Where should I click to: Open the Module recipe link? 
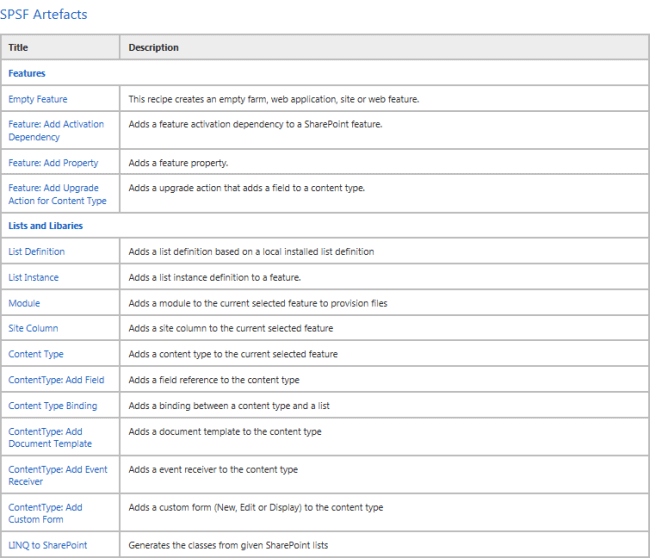pos(24,303)
